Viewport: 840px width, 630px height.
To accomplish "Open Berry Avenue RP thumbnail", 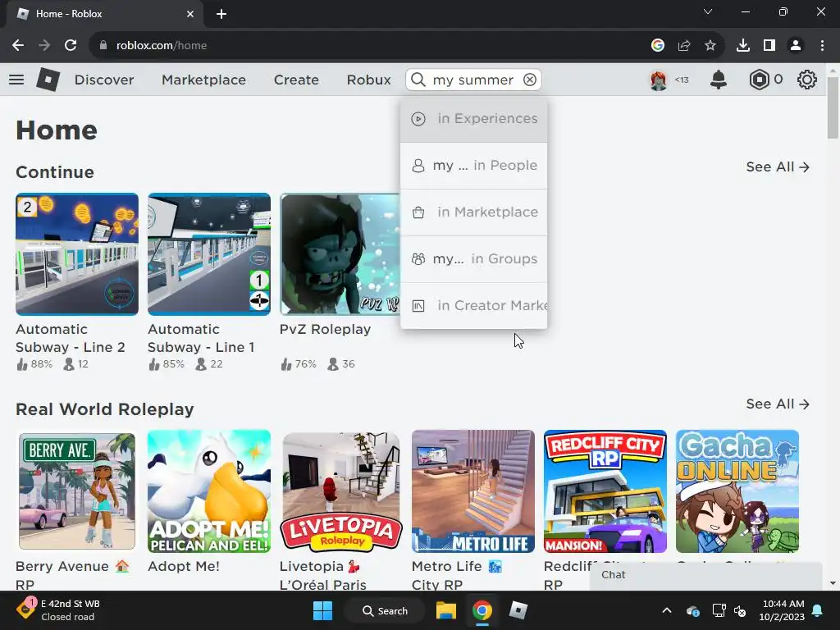I will 76,491.
